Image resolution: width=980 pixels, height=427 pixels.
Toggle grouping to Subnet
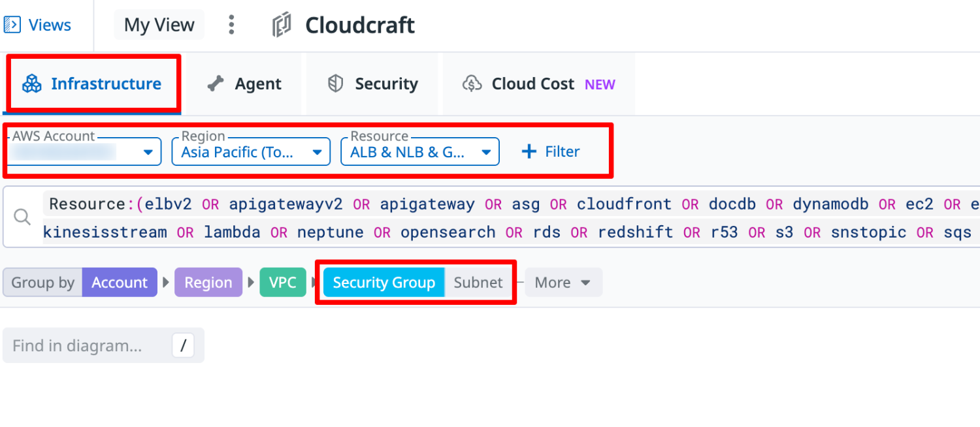coord(478,283)
